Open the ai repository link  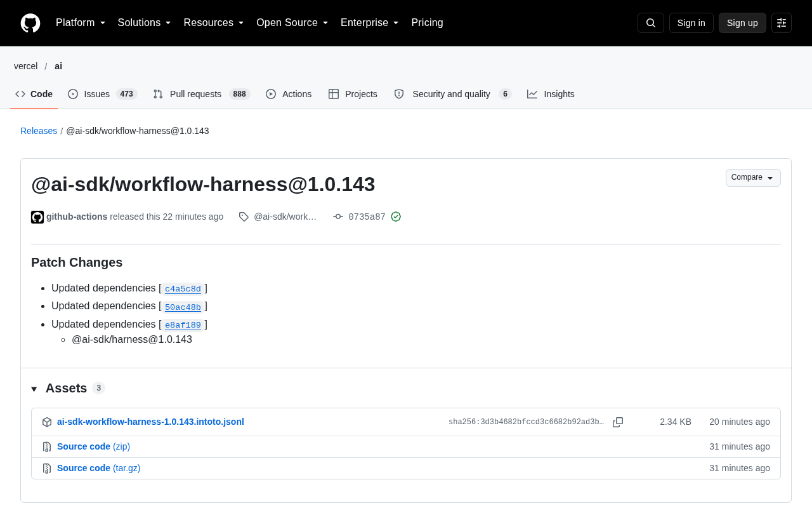[x=58, y=66]
